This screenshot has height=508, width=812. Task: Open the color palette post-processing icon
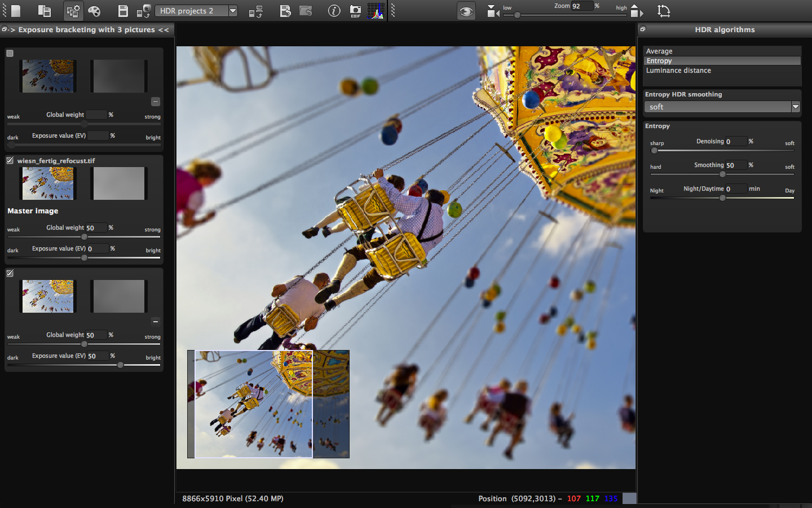coord(94,11)
